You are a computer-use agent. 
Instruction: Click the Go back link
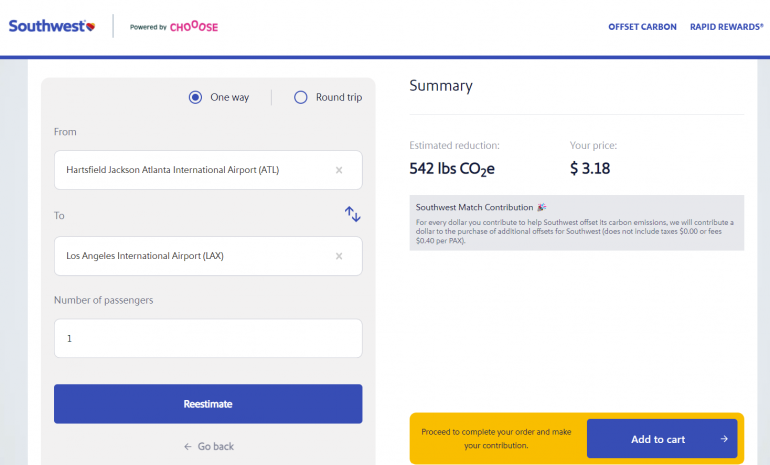click(215, 446)
